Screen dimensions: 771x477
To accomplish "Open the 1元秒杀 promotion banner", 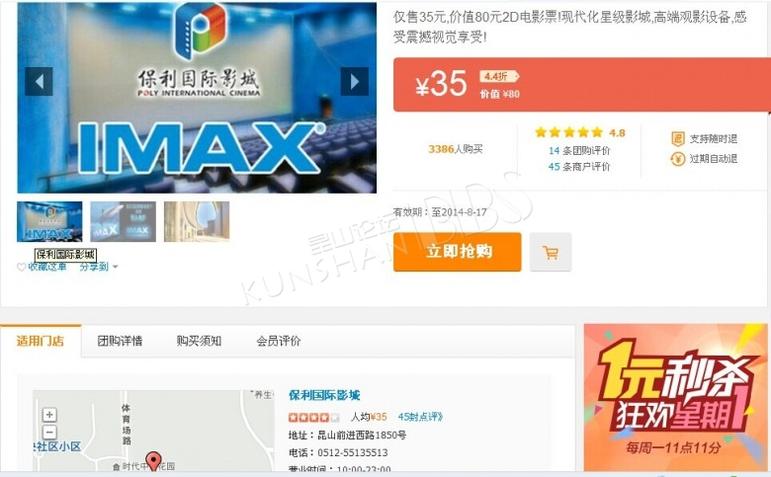I will point(675,397).
